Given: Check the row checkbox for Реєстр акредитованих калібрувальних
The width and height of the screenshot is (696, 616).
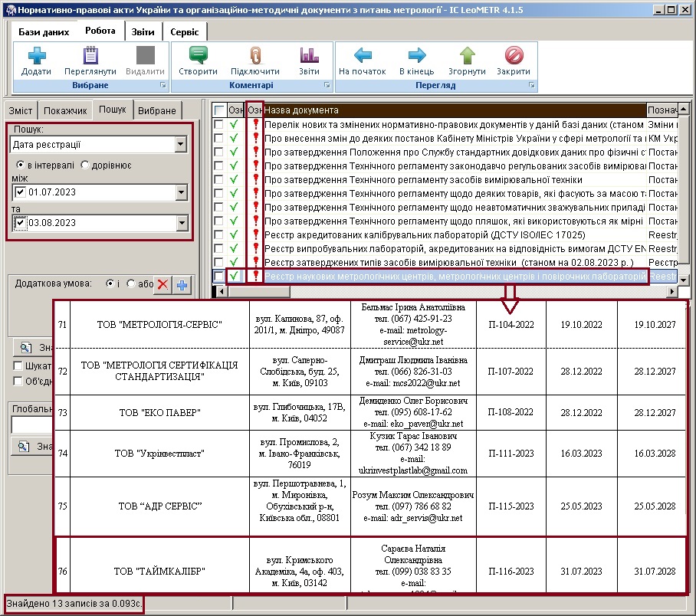Looking at the screenshot, I should coord(218,234).
